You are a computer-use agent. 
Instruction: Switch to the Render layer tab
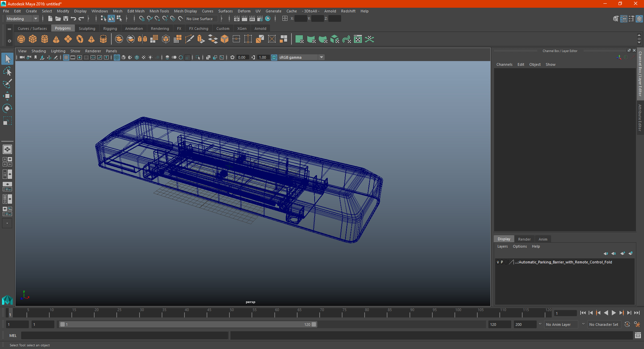click(x=524, y=239)
